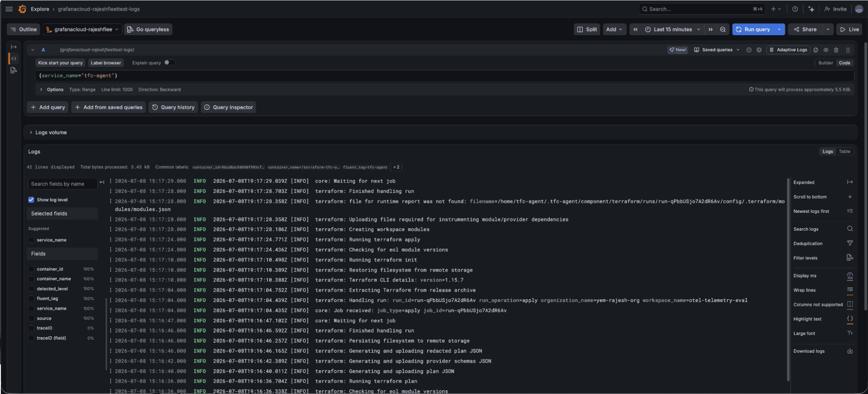This screenshot has width=868, height=394.
Task: Start Live log streaming
Action: [849, 29]
